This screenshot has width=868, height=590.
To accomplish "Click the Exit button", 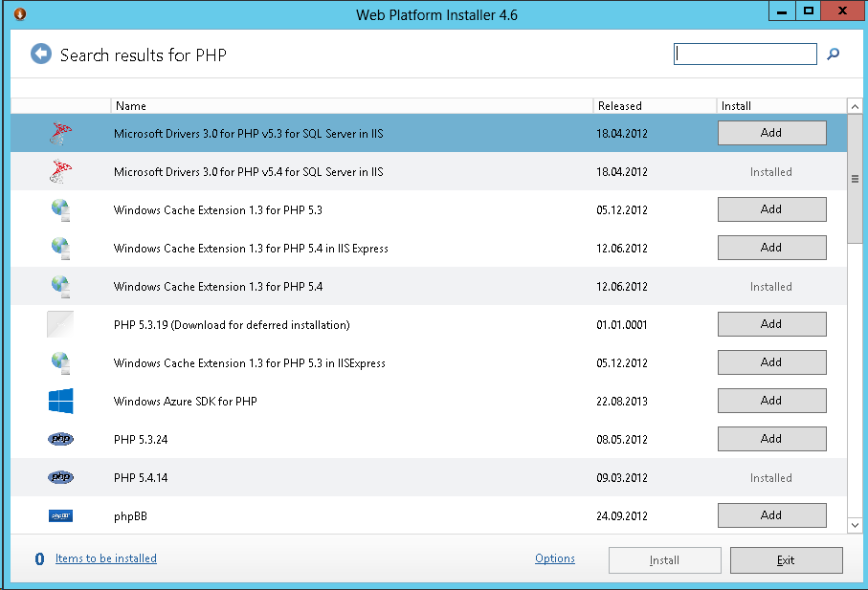I will pyautogui.click(x=786, y=560).
